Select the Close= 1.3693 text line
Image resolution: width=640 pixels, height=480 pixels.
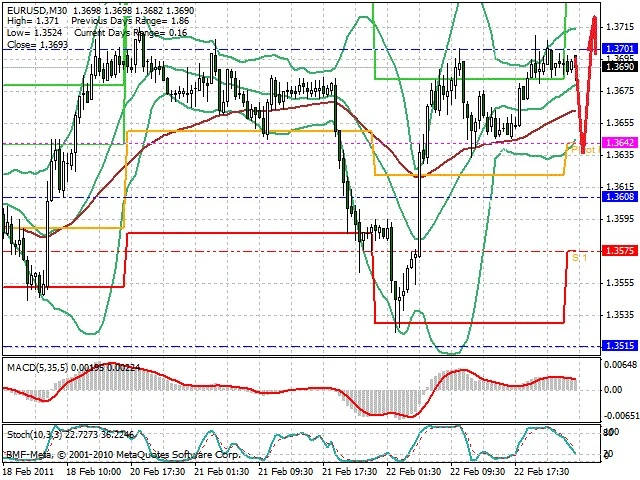coord(35,45)
